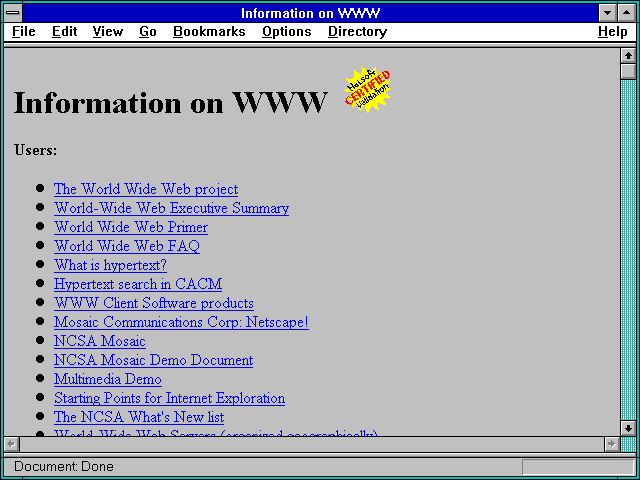
Task: Click the vertical scrollbar down arrow
Action: [629, 428]
